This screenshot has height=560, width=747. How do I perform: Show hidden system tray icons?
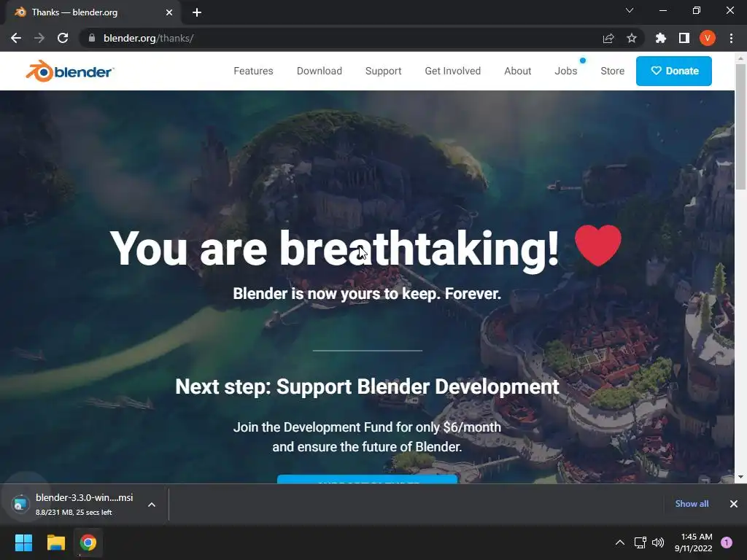click(x=620, y=542)
